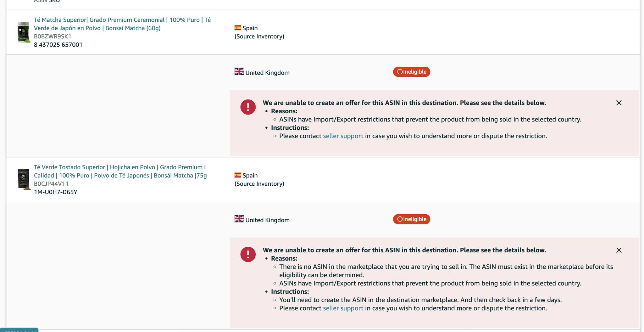This screenshot has height=332, width=644.
Task: Click seller support link in the Hojicha error
Action: pos(343,308)
